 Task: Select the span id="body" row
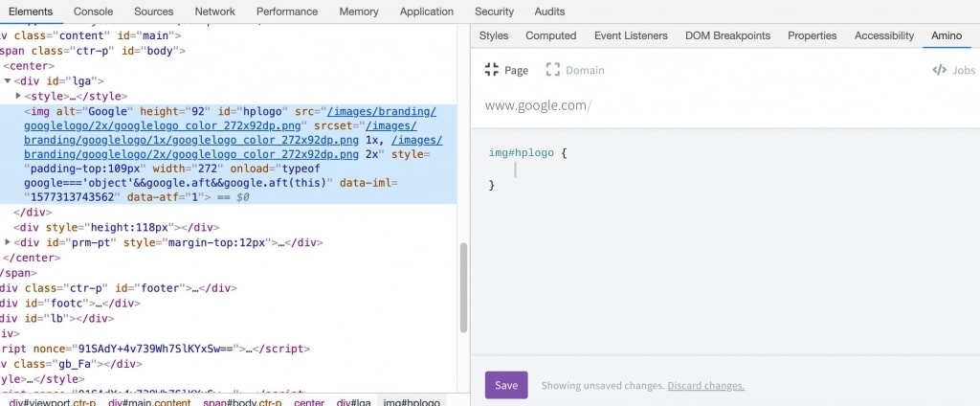click(x=93, y=51)
